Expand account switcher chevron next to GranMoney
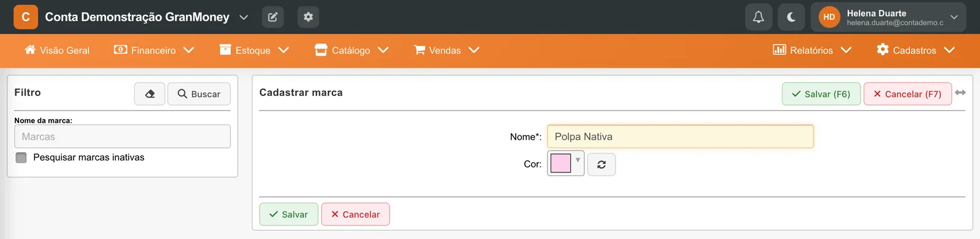The height and width of the screenshot is (239, 980). coord(244,17)
